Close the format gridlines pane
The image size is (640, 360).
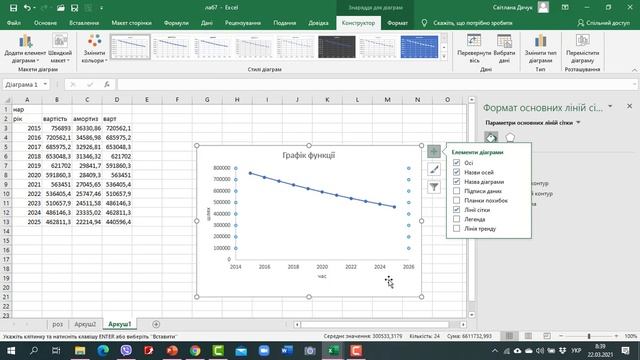click(629, 106)
